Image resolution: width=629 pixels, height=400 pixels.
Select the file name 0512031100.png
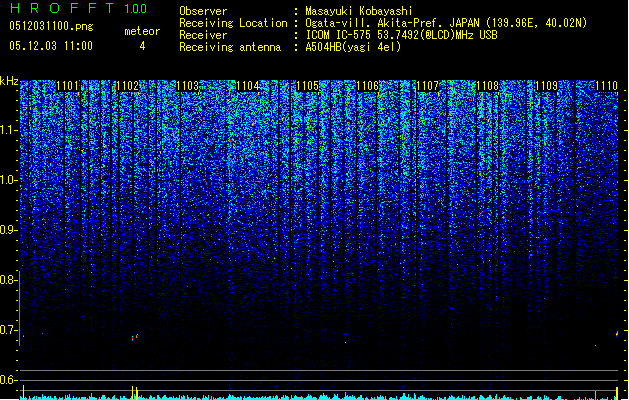click(51, 26)
